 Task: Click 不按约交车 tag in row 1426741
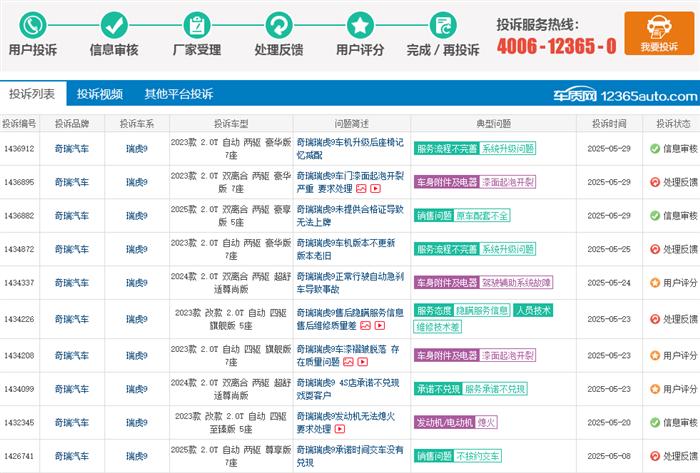pyautogui.click(x=477, y=456)
